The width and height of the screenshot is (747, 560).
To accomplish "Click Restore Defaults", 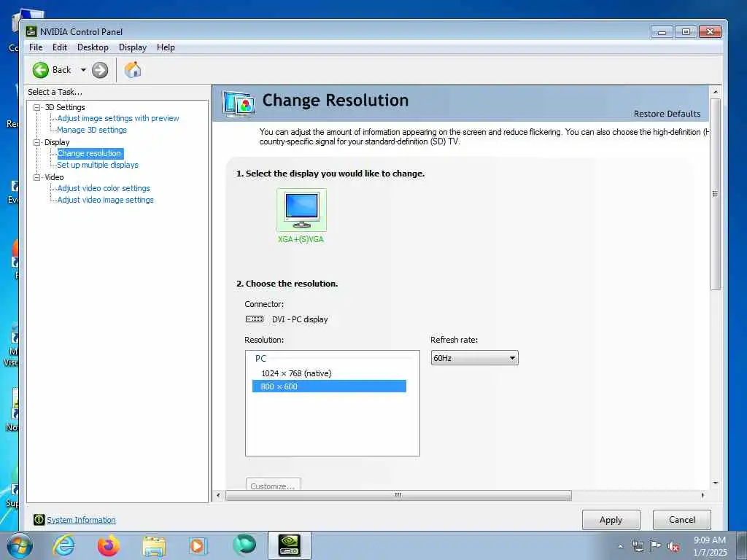I will [667, 114].
